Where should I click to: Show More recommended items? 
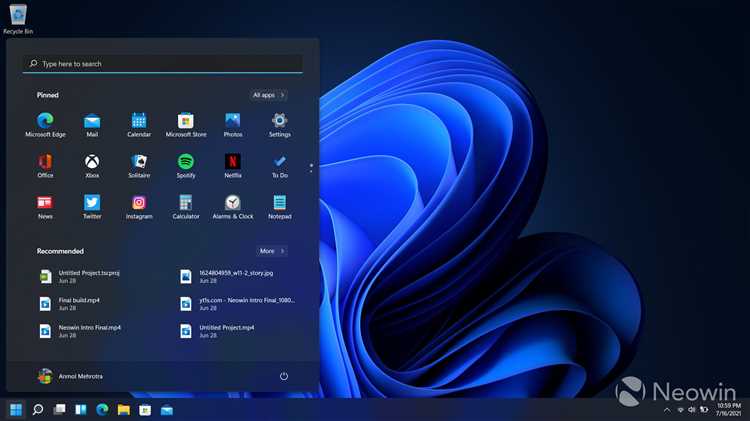(272, 251)
